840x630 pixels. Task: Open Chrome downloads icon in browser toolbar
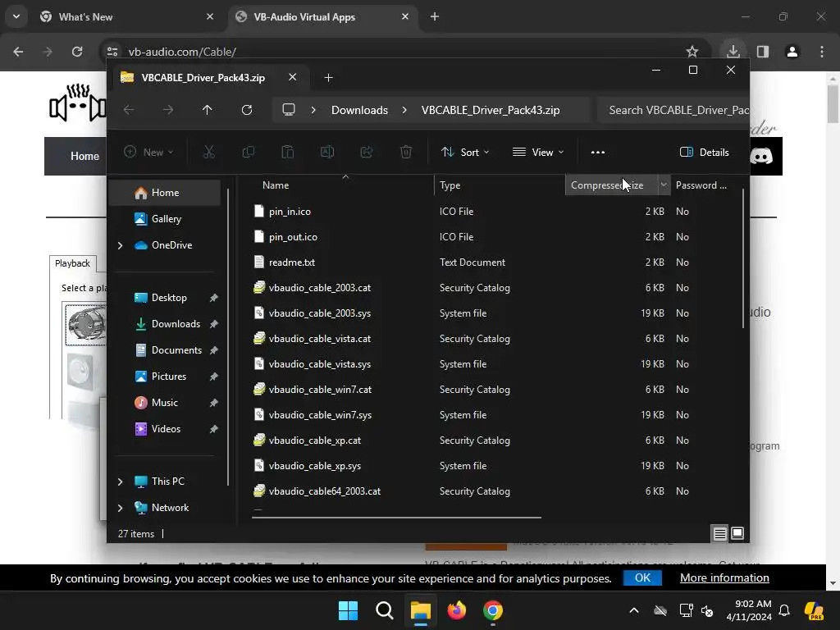tap(733, 52)
